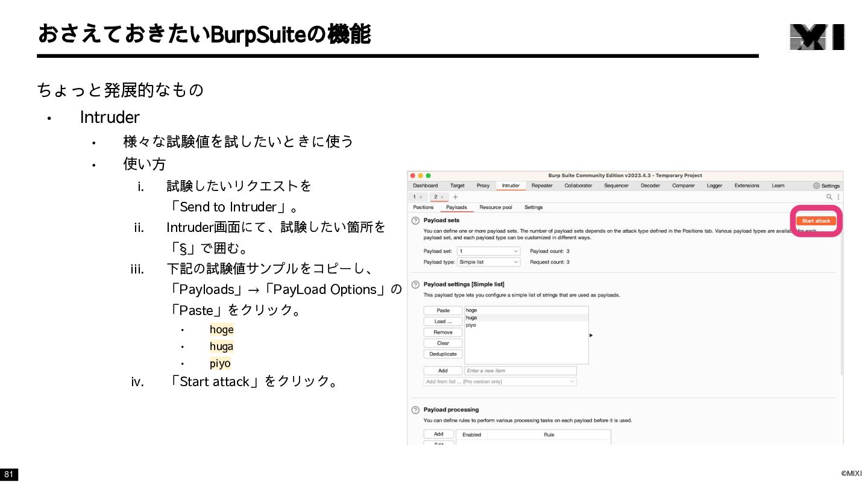The height and width of the screenshot is (488, 868).
Task: Open the Intruder Settings sub-tab
Action: tap(533, 207)
